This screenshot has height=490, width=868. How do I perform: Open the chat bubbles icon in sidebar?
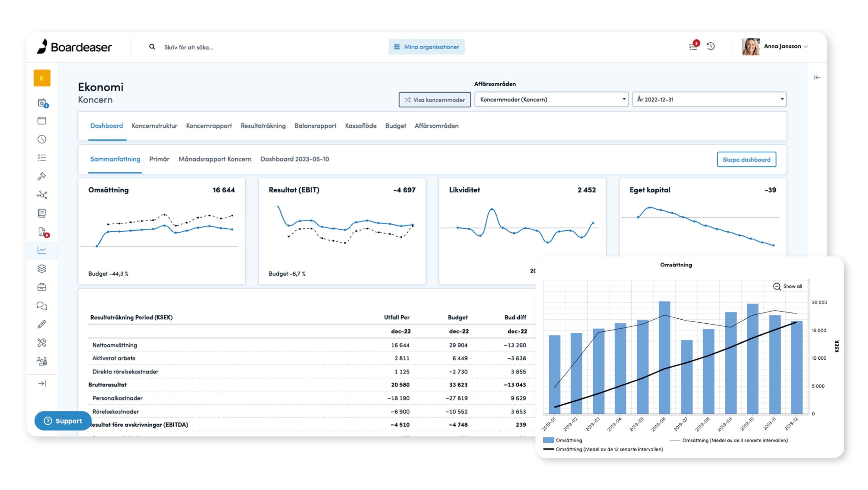coord(42,306)
